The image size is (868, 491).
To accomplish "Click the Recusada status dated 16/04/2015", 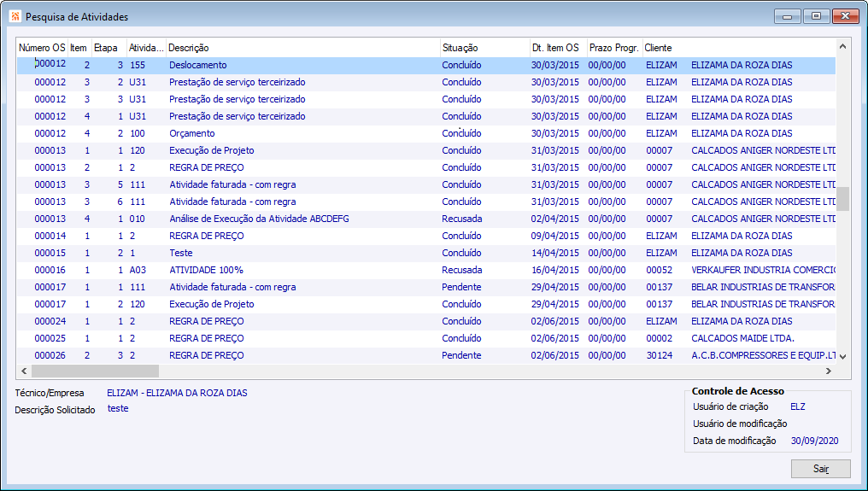I will [461, 270].
